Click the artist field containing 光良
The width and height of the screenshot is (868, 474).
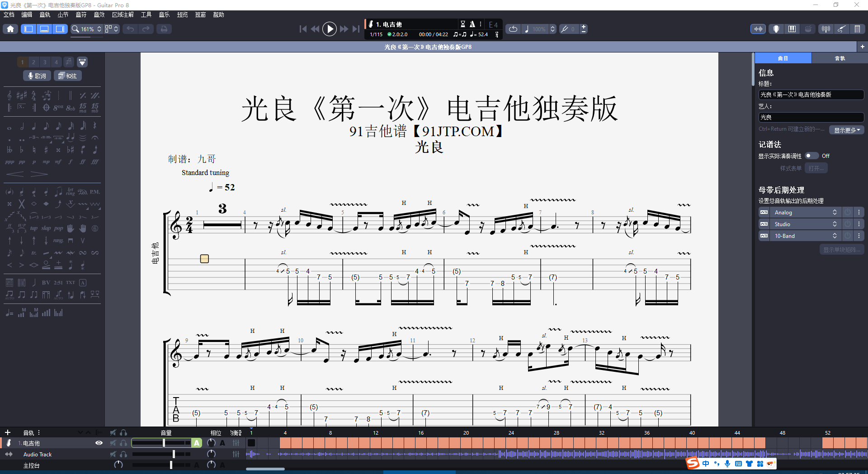(x=811, y=117)
